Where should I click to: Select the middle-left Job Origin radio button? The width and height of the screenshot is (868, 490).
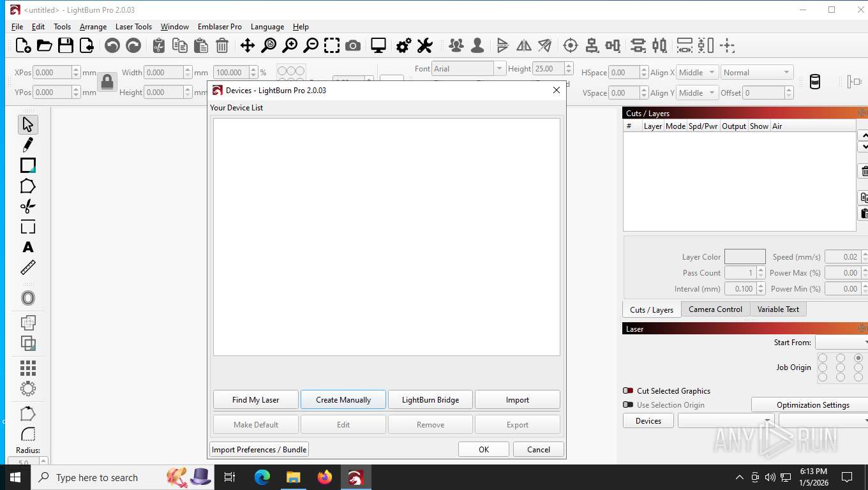point(823,367)
